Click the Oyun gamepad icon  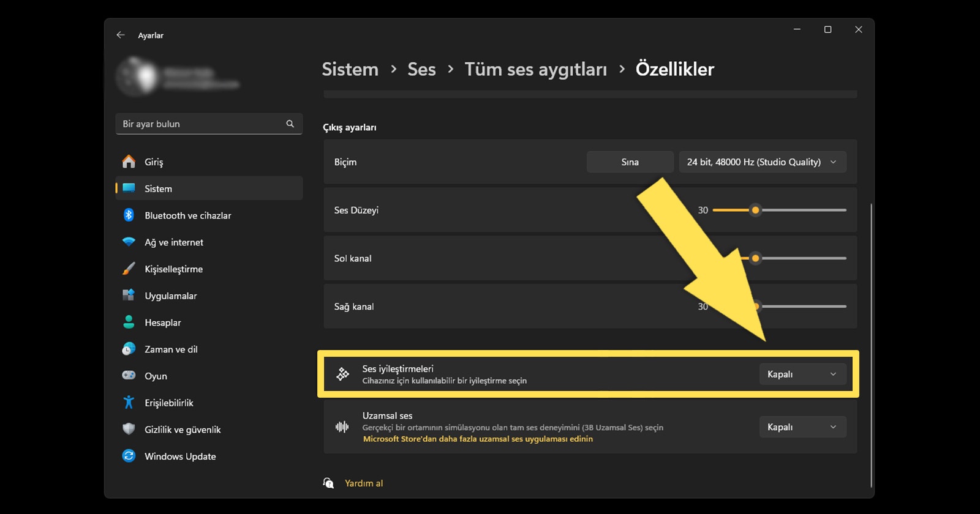pyautogui.click(x=129, y=375)
